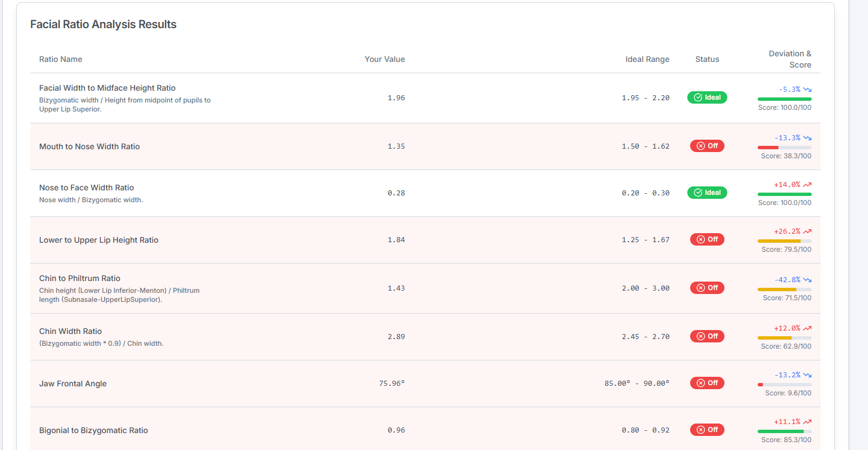Click the Your Value column header
This screenshot has height=450, width=868.
(x=384, y=59)
